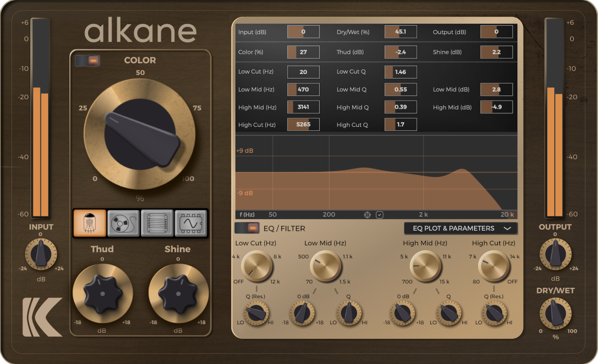
Task: Click the Color (%) value field
Action: (303, 52)
